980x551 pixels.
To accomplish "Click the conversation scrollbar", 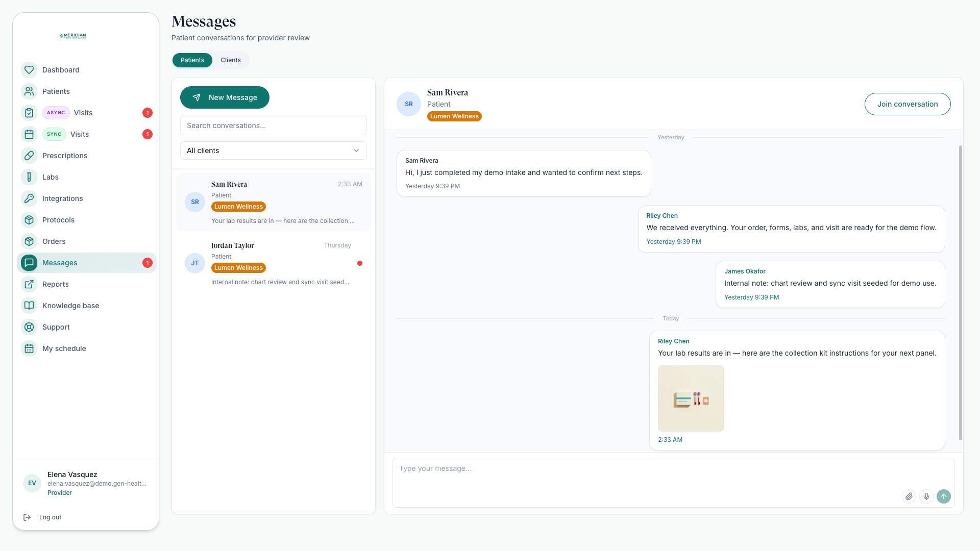I will (x=961, y=293).
